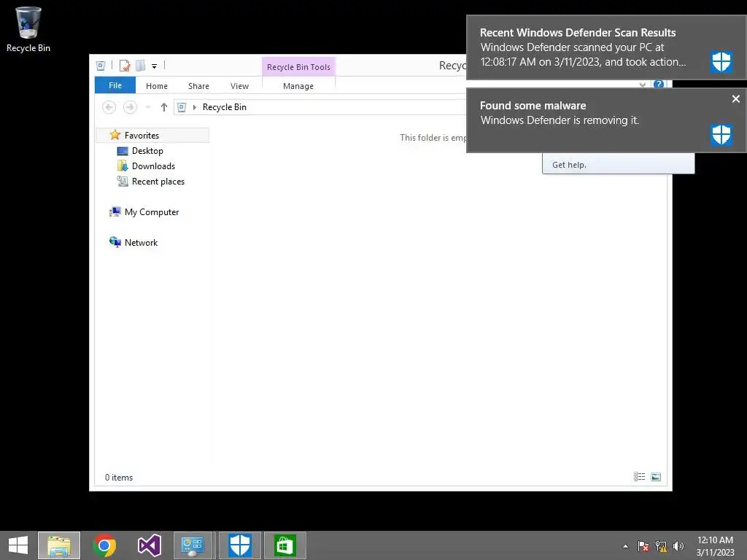Switch to details view layout
Viewport: 747px width, 560px height.
639,477
